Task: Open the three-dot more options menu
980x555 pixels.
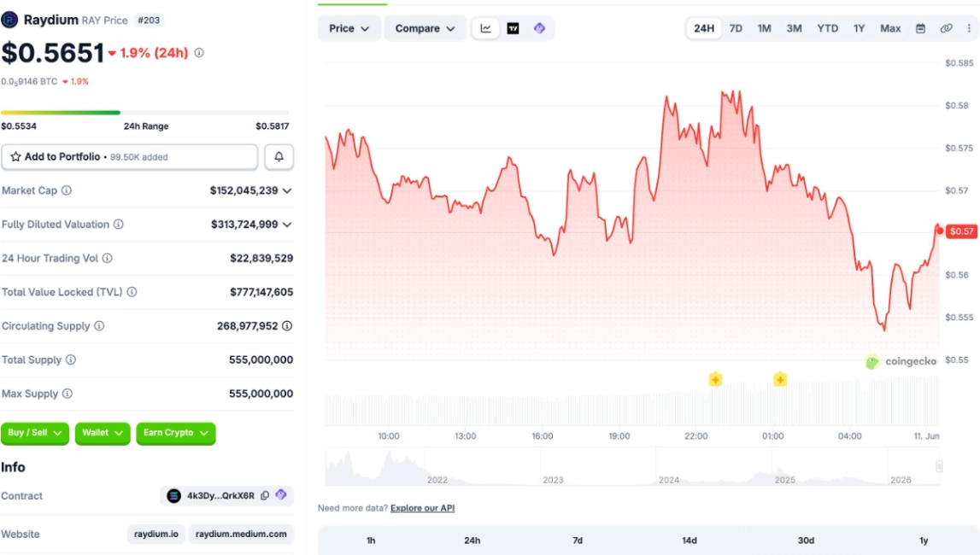Action: tap(970, 28)
